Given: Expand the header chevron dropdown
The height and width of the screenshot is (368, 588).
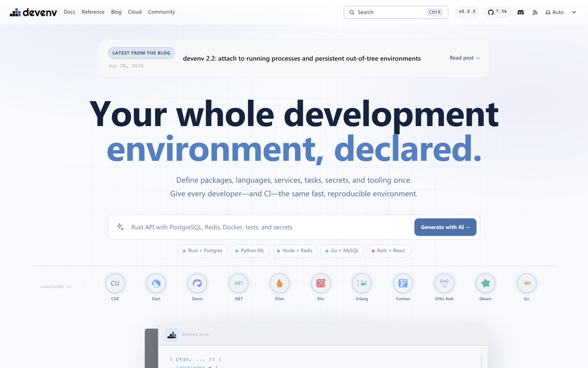Looking at the screenshot, I should pos(574,12).
